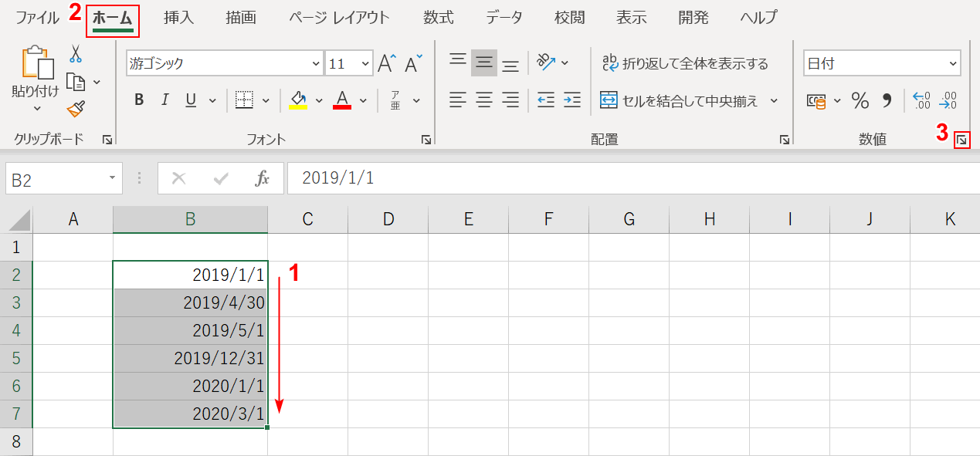Open the font size dropdown

point(365,63)
